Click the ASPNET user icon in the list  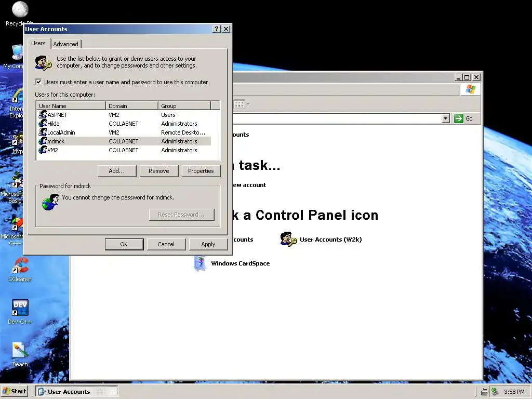coord(43,115)
